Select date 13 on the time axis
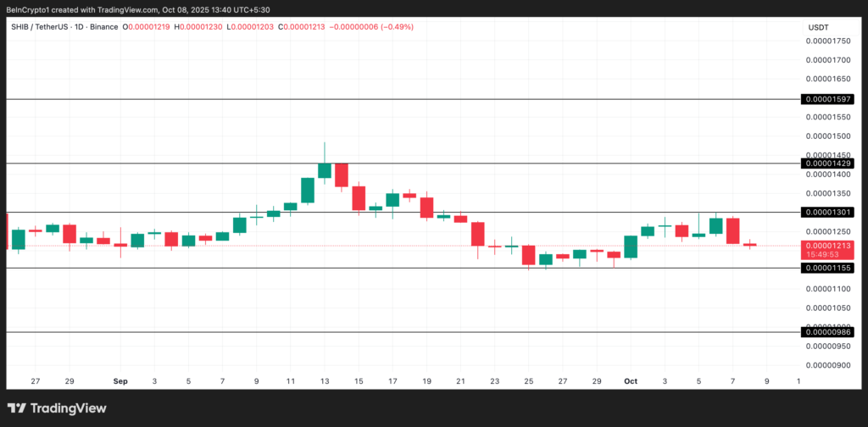This screenshot has width=868, height=427. pos(325,382)
